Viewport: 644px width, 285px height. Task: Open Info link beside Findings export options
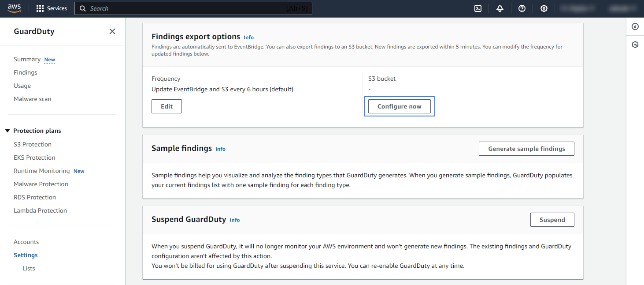click(249, 37)
